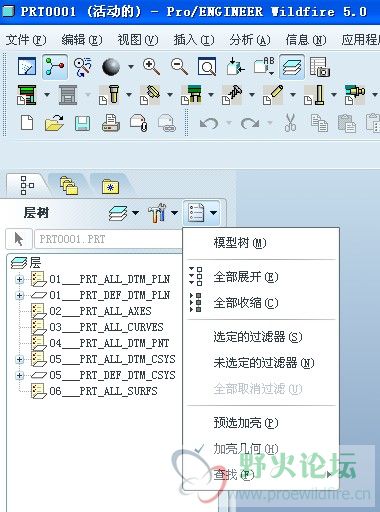Open the 编辑(E) menu

(x=82, y=40)
